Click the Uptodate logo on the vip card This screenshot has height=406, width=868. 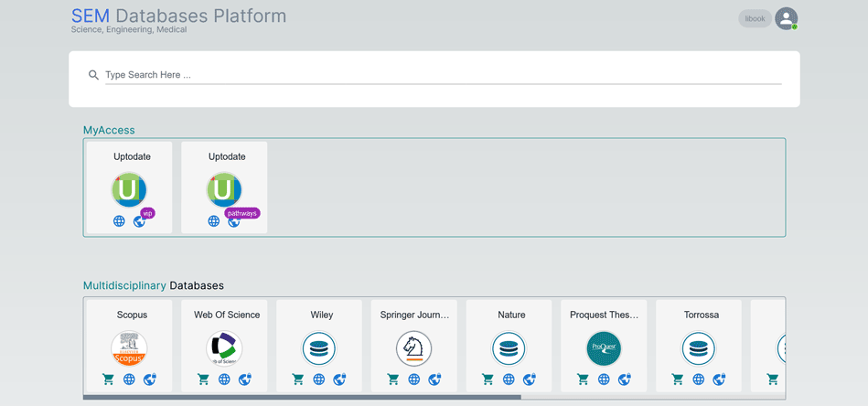pyautogui.click(x=129, y=190)
